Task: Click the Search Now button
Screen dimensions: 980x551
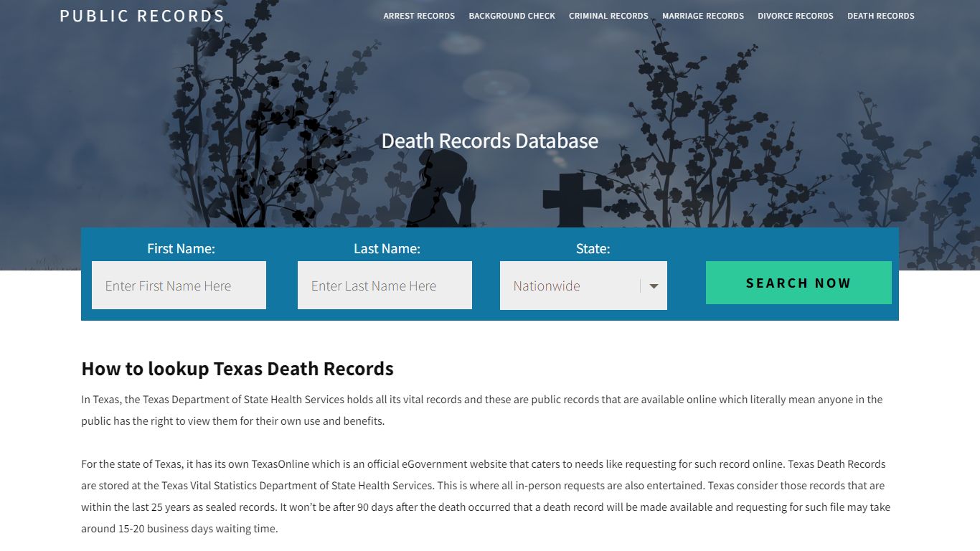Action: (798, 283)
